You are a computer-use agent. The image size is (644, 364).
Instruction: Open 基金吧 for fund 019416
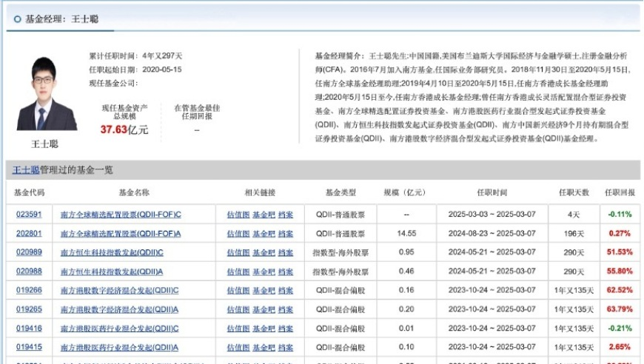pos(264,328)
